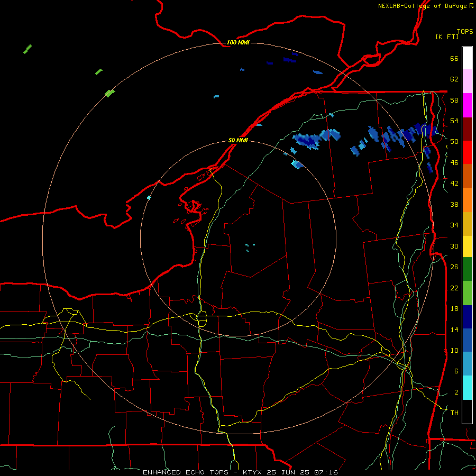Click the gold legend swatch
476x476 pixels.
coord(467,224)
